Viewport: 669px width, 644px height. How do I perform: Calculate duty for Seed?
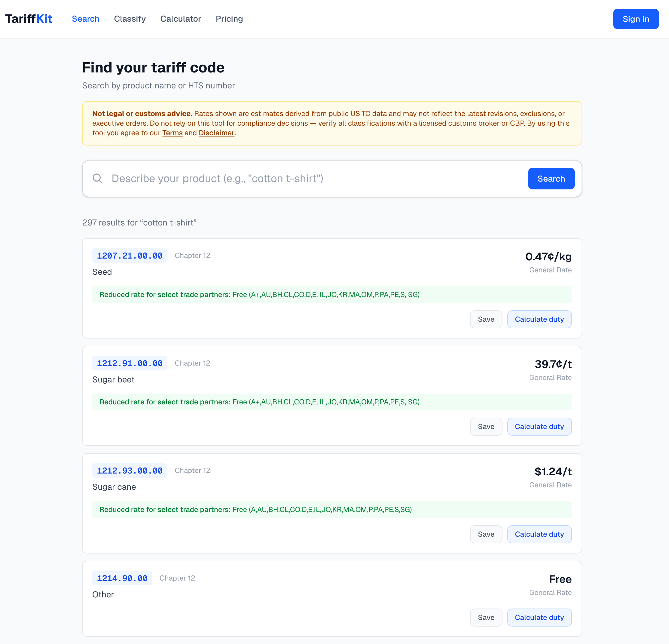tap(539, 319)
